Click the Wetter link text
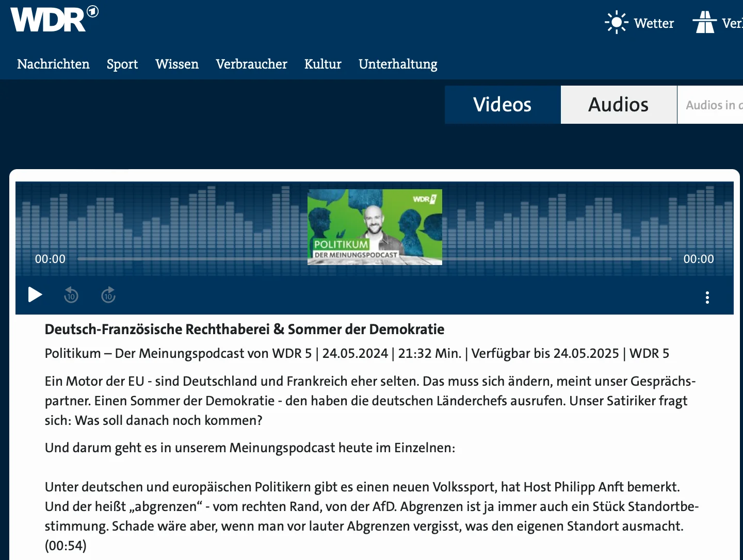The width and height of the screenshot is (743, 560). click(x=654, y=23)
